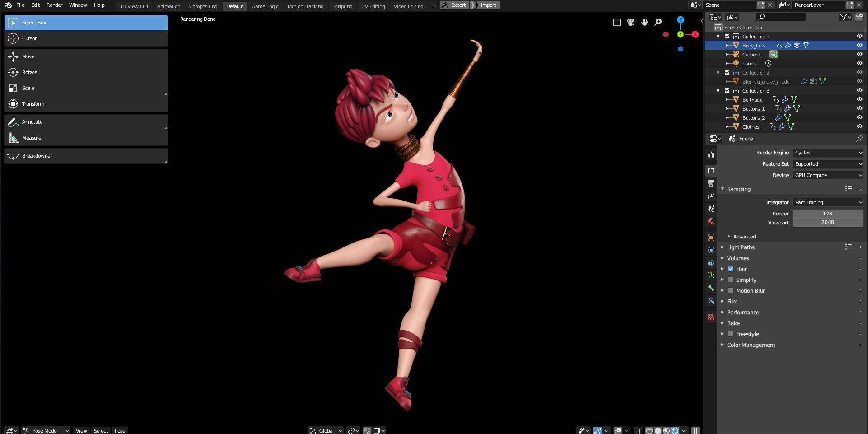Switch to the Compositing workspace tab
Viewport: 868px width, 434px height.
[203, 6]
